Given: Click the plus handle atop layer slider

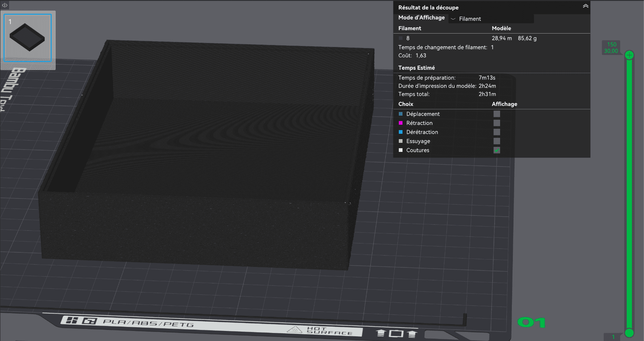Looking at the screenshot, I should (629, 55).
